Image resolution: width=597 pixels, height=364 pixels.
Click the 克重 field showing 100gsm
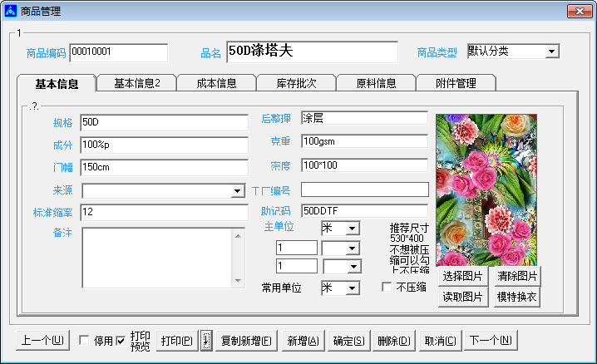pyautogui.click(x=365, y=141)
